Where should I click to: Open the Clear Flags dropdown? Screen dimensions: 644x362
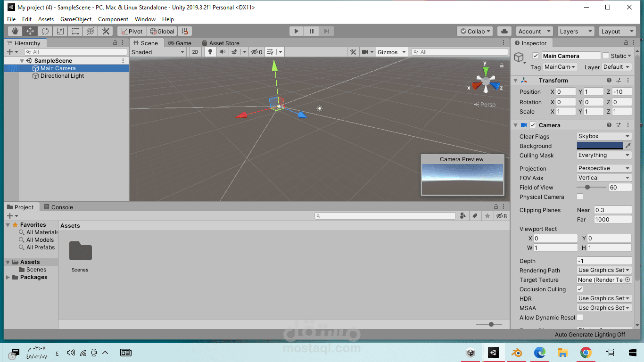point(604,136)
